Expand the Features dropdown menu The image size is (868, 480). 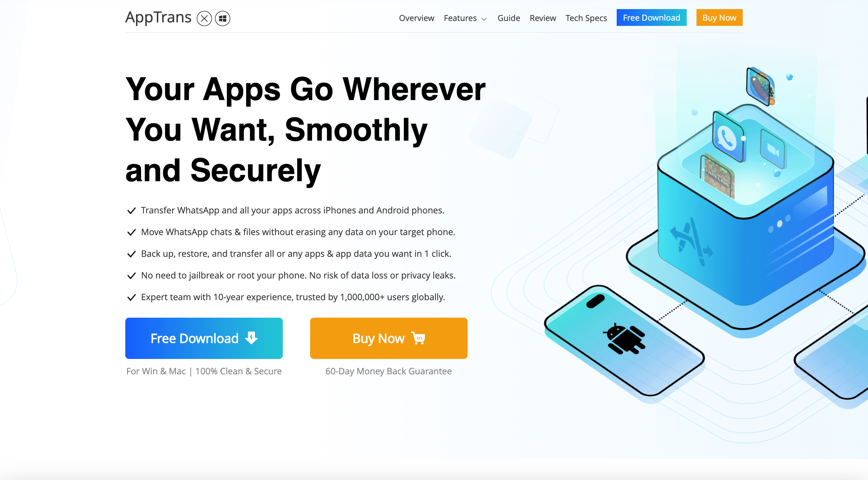466,18
